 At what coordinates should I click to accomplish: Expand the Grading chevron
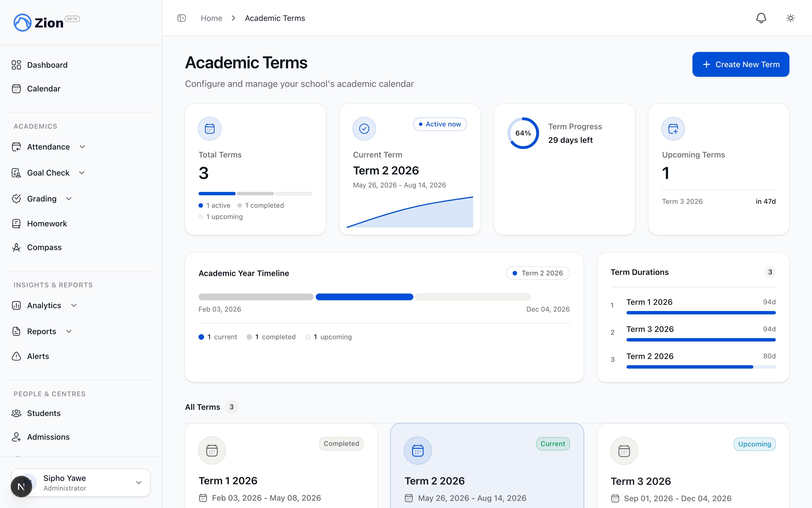(69, 199)
